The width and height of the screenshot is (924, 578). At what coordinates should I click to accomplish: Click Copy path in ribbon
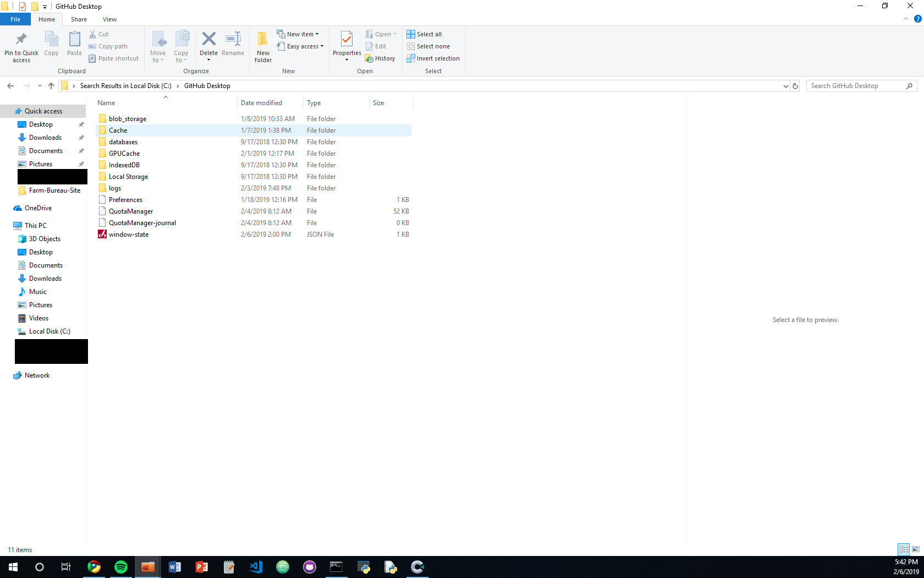[x=108, y=46]
